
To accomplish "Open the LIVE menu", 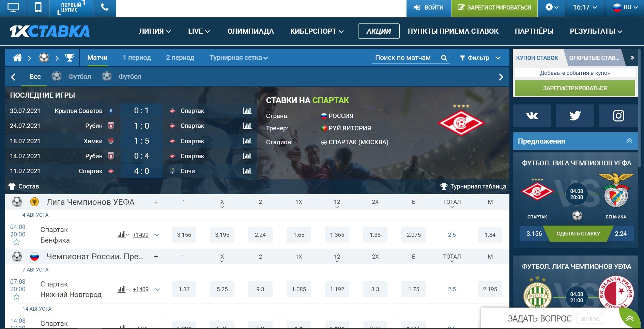I will (199, 31).
